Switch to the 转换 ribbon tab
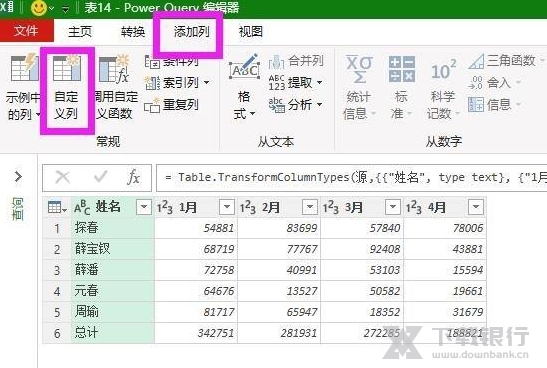Viewport: 547px width, 368px height. [133, 31]
